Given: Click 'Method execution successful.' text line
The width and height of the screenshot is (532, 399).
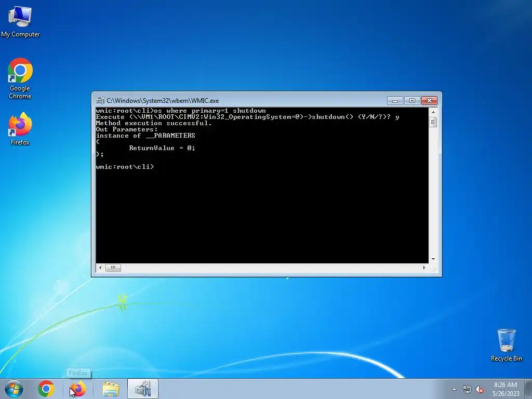Looking at the screenshot, I should (154, 123).
